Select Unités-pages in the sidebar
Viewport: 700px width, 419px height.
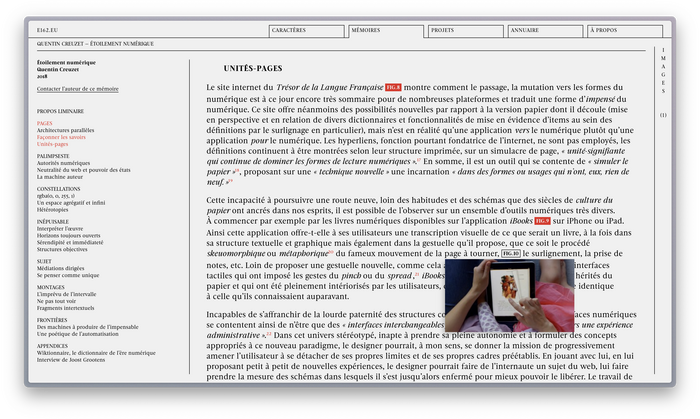(52, 144)
